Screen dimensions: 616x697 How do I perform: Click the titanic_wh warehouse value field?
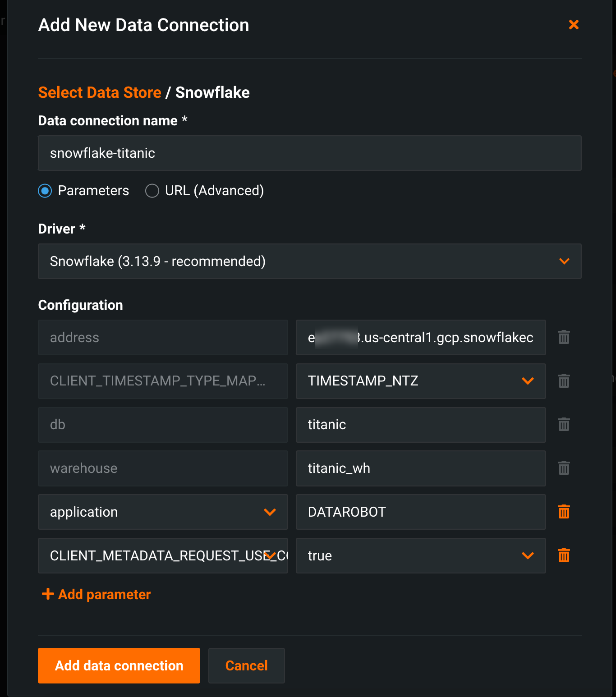pos(420,468)
